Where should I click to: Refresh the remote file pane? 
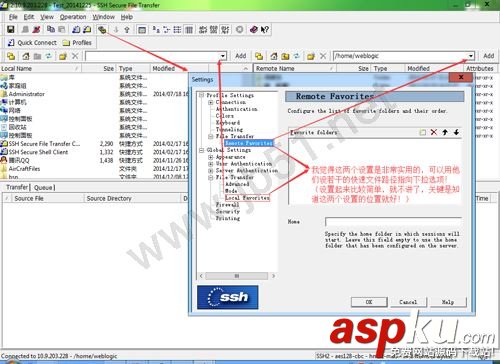[x=296, y=56]
